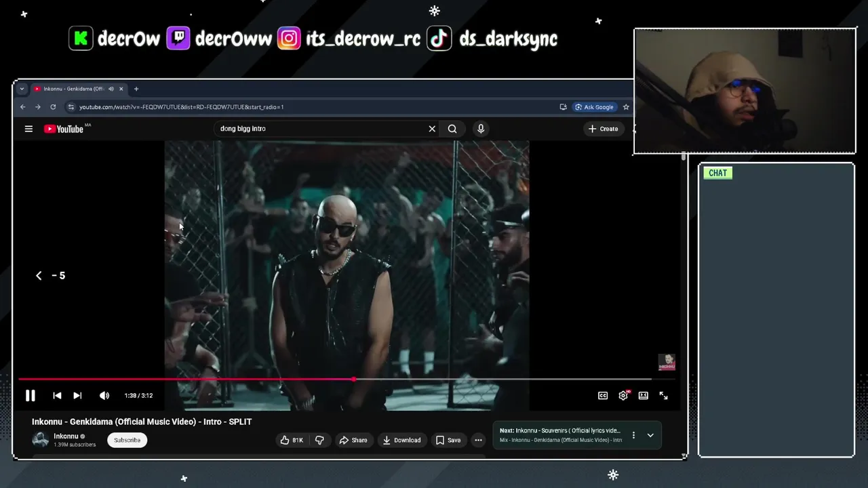
Task: Switch to theater mode view
Action: [x=644, y=395]
